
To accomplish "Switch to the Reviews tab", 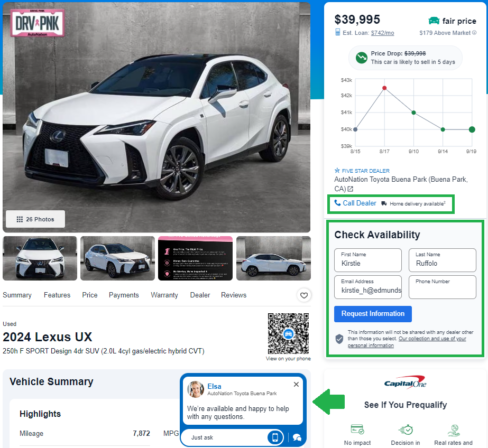I will point(234,295).
